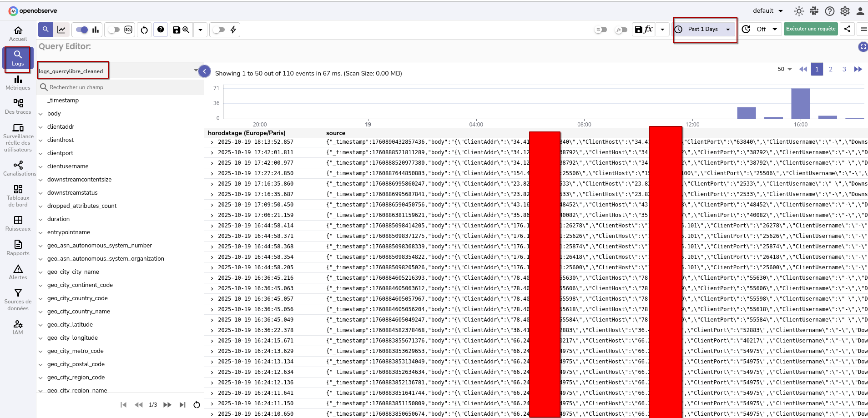Enable SQL mode toggle
Screen dimensions: 868x418
click(114, 30)
